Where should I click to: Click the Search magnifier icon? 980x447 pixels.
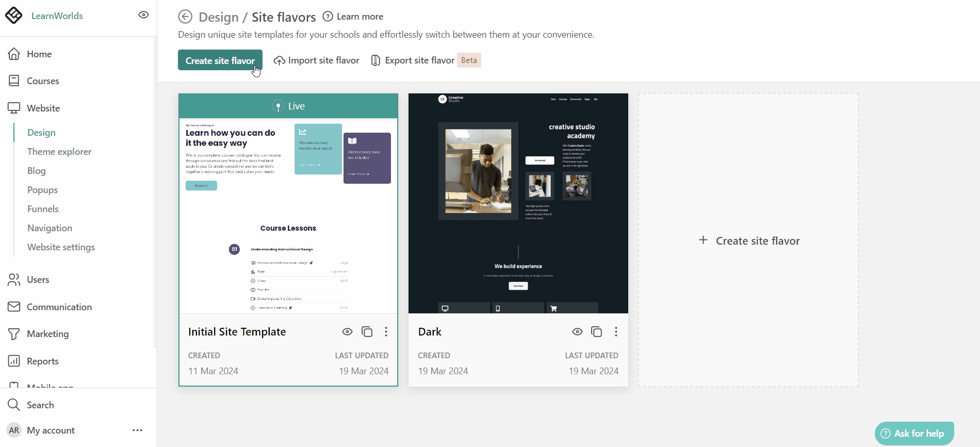(x=14, y=405)
